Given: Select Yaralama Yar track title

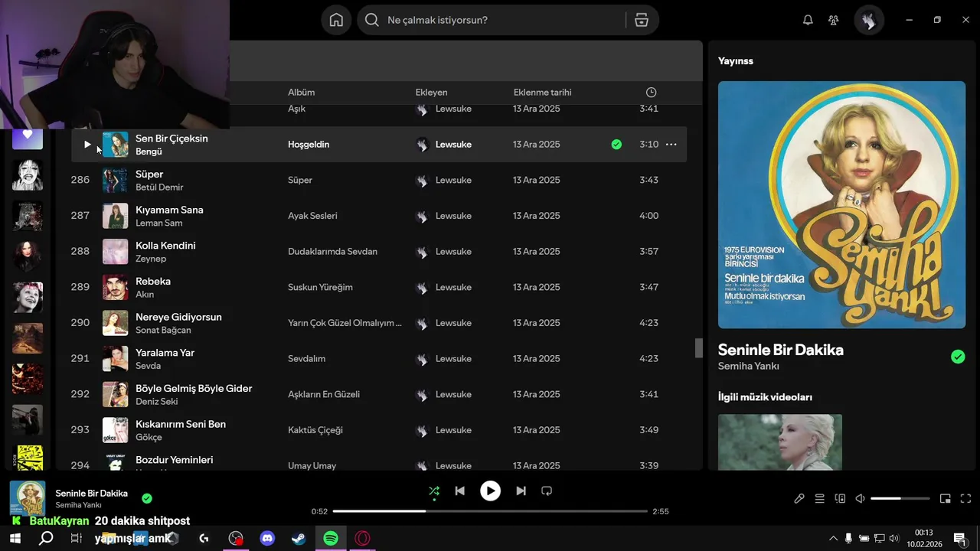Looking at the screenshot, I should (165, 353).
